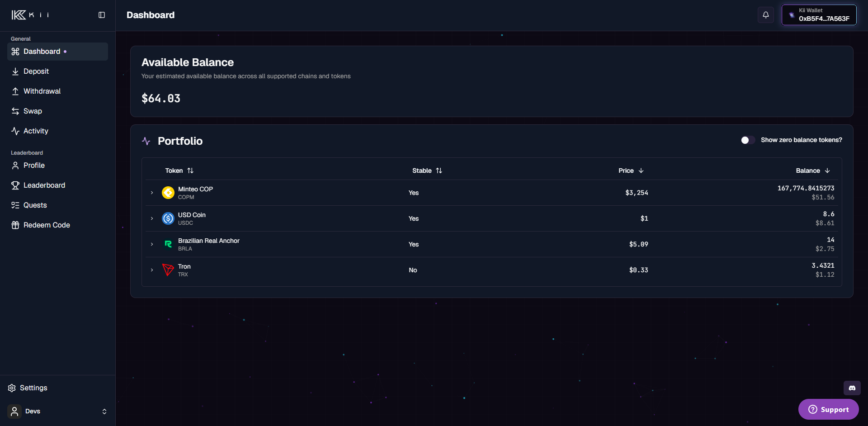The width and height of the screenshot is (868, 426).
Task: Go to Dashboard in the sidebar
Action: (x=57, y=52)
